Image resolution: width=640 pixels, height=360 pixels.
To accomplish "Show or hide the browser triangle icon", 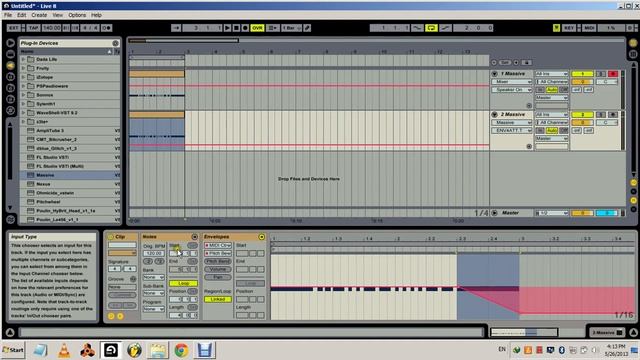I will (11, 43).
